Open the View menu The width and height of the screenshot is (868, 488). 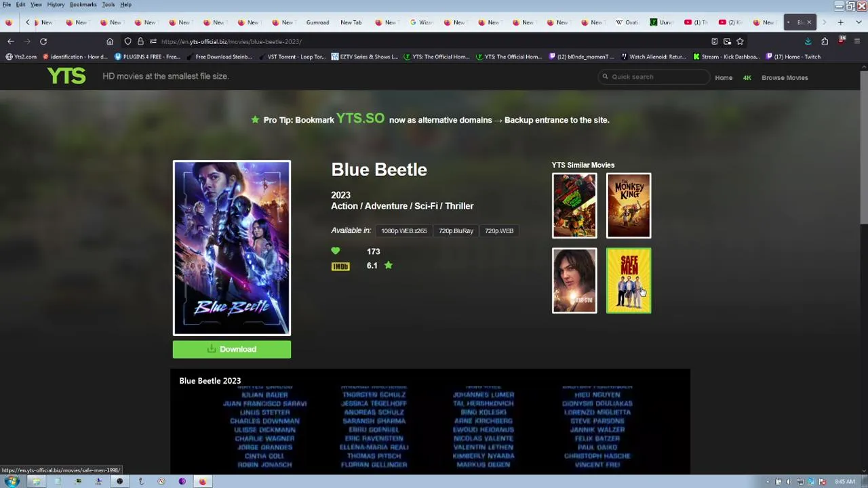click(36, 5)
